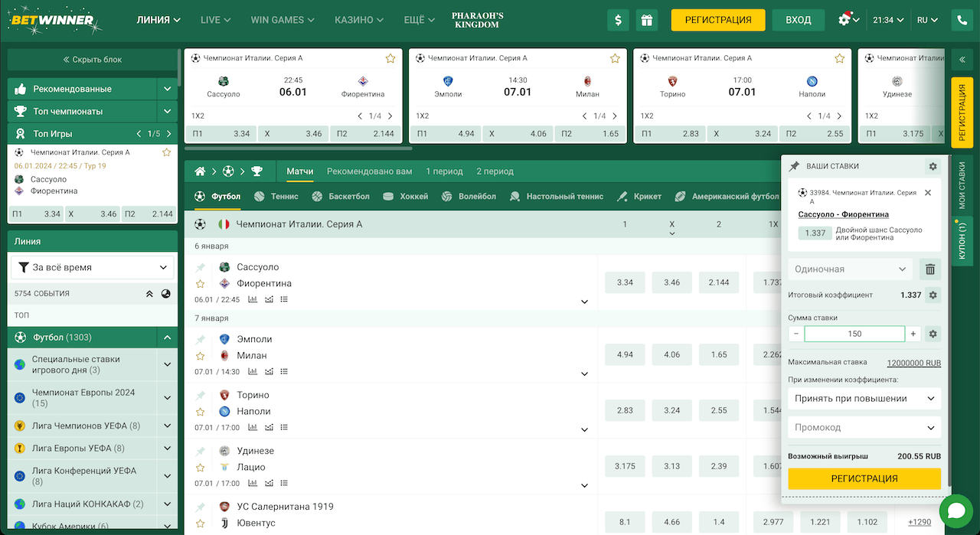Click the globe icon near events count
Image resolution: width=980 pixels, height=535 pixels.
click(x=166, y=293)
